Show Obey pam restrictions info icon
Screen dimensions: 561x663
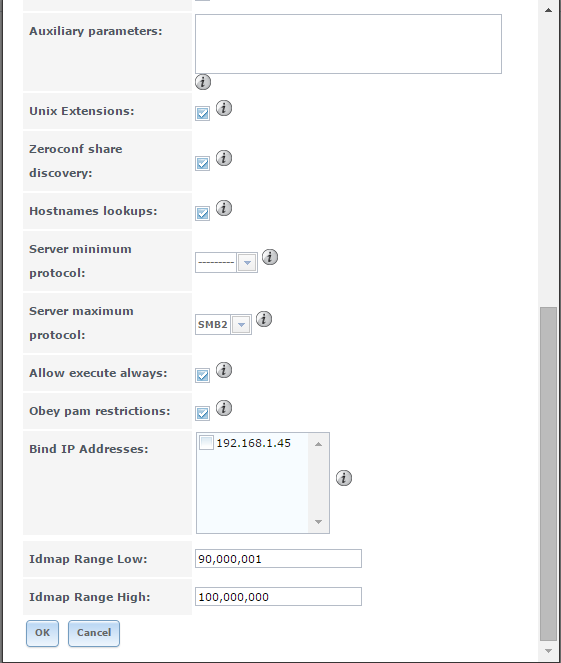point(224,408)
